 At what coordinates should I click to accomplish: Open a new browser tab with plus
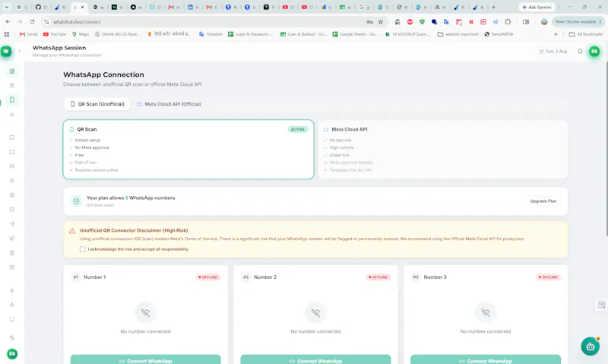(493, 7)
